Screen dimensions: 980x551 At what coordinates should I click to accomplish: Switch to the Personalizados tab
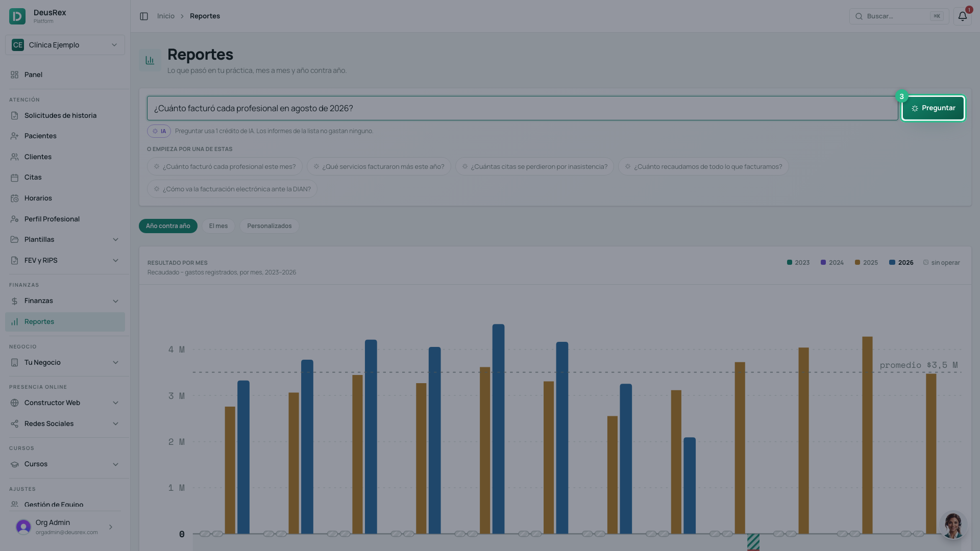click(x=269, y=226)
